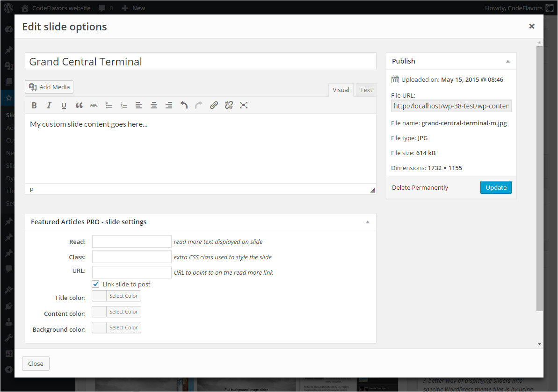This screenshot has height=392, width=558.
Task: Click the Read more text input field
Action: point(132,242)
